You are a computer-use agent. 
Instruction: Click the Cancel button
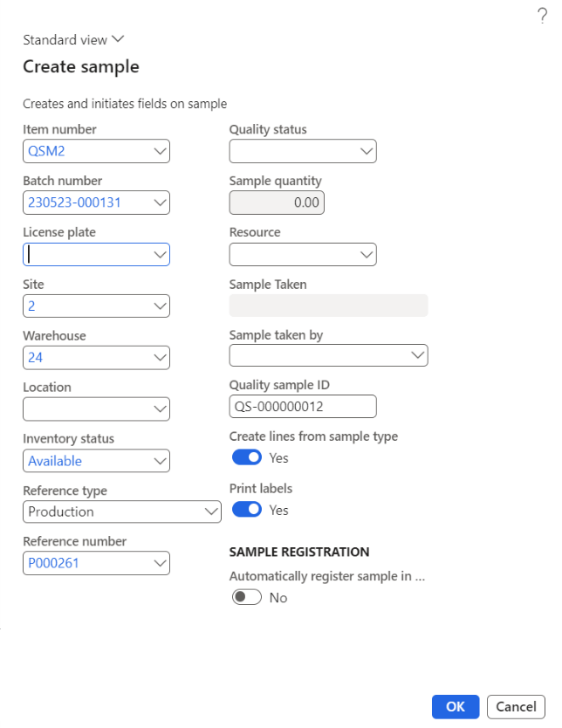pyautogui.click(x=515, y=706)
